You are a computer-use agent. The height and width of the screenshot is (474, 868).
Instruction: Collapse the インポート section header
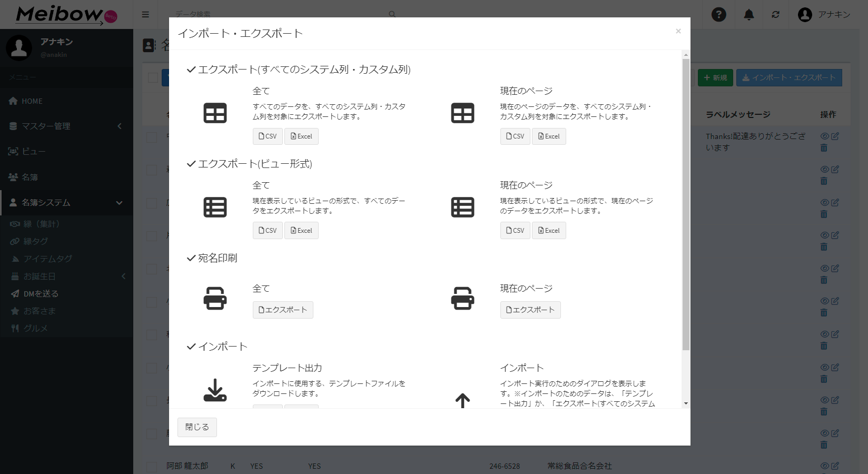[217, 347]
